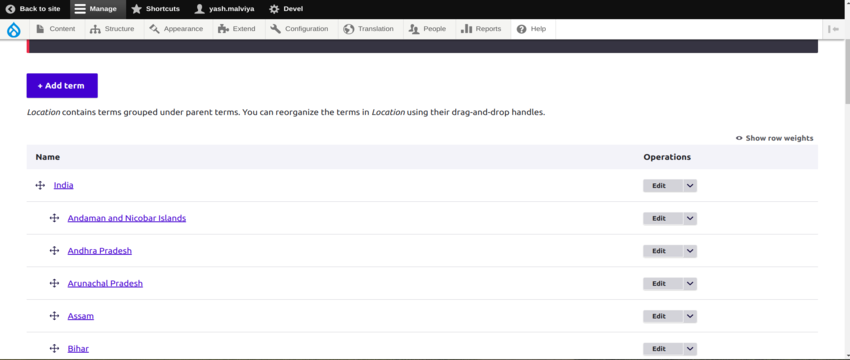Click the drag handle for India
The height and width of the screenshot is (360, 850).
(x=40, y=185)
